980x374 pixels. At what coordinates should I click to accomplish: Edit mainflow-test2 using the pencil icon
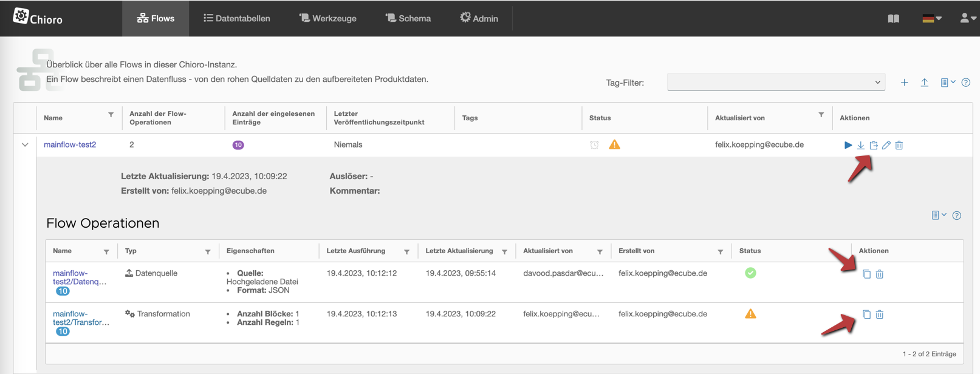tap(886, 145)
